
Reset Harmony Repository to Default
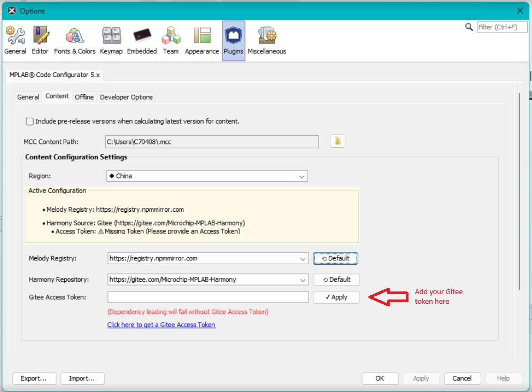[x=336, y=280]
